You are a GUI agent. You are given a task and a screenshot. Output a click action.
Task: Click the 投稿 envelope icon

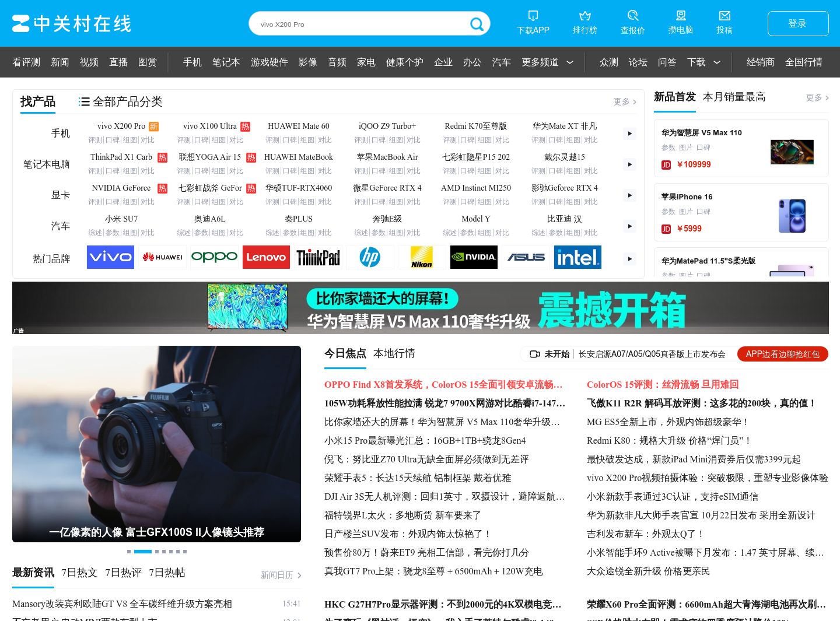pos(724,16)
